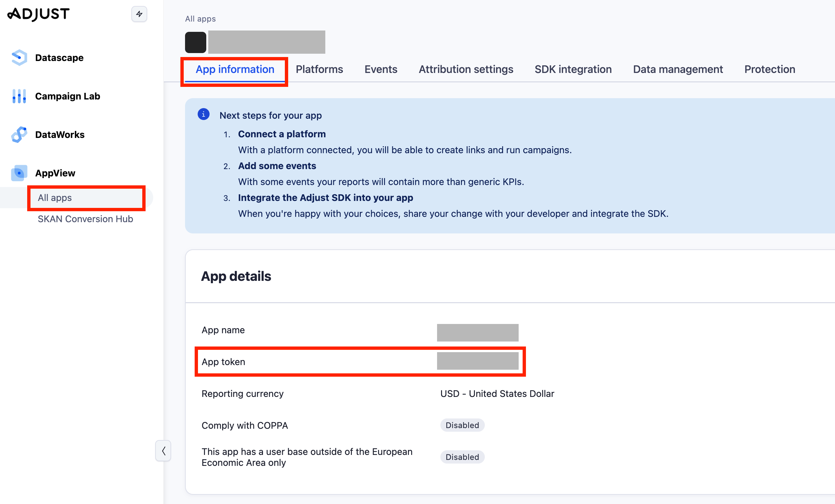
Task: Click the DataWorks icon in the sidebar
Action: coord(19,135)
